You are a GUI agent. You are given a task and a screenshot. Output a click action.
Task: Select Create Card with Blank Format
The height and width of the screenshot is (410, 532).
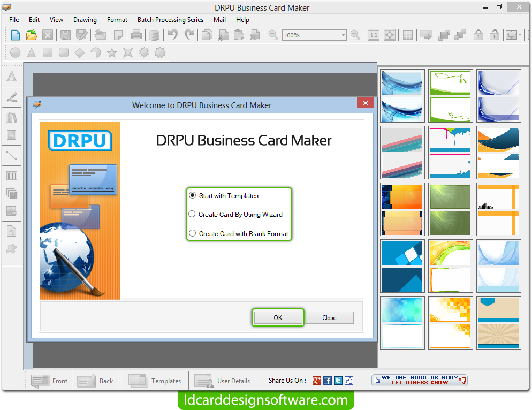pyautogui.click(x=192, y=233)
